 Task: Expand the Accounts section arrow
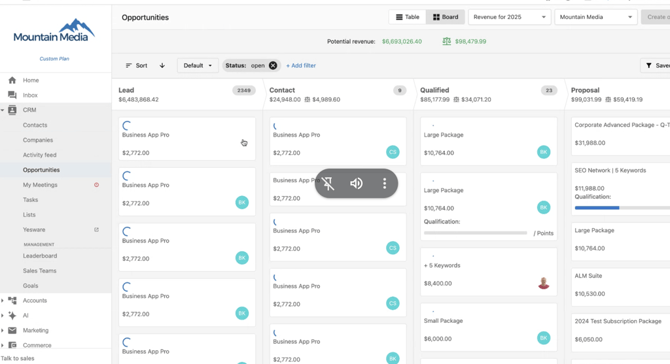pyautogui.click(x=3, y=300)
